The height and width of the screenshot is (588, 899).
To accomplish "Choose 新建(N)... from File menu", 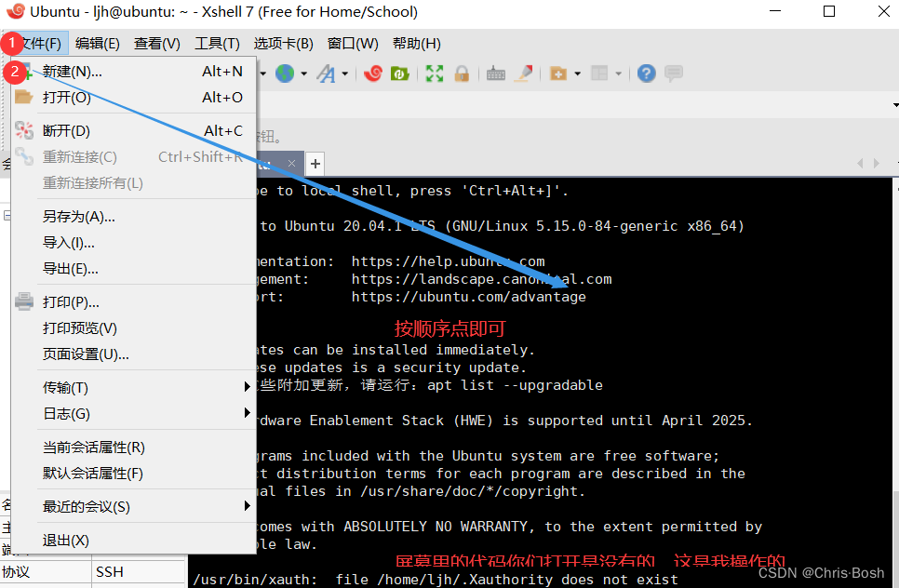I will [134, 71].
